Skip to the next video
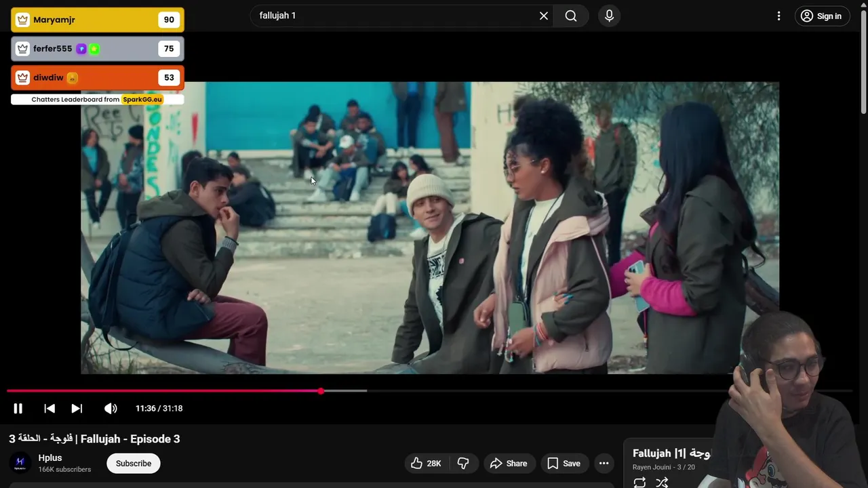The width and height of the screenshot is (868, 488). pyautogui.click(x=77, y=408)
